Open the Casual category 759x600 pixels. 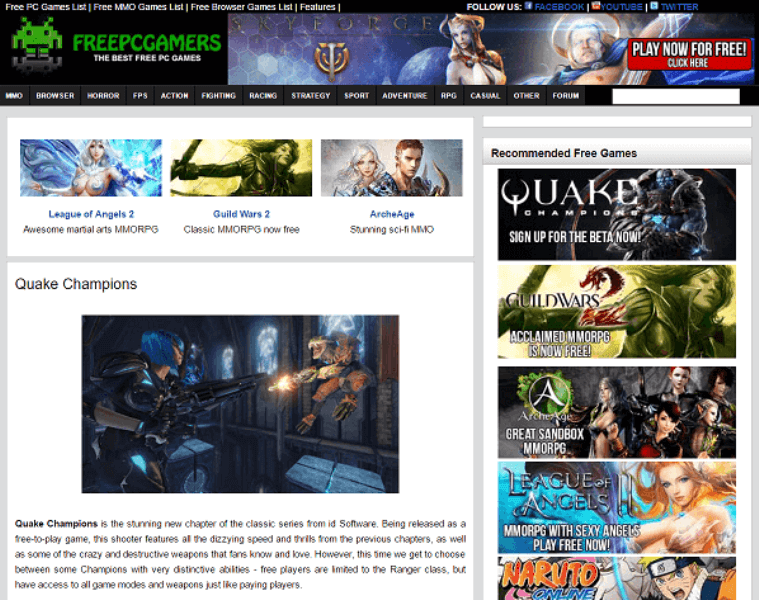point(485,95)
